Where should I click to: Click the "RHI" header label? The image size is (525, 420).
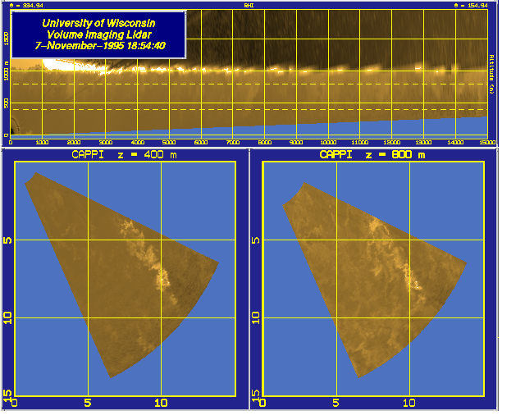249,6
